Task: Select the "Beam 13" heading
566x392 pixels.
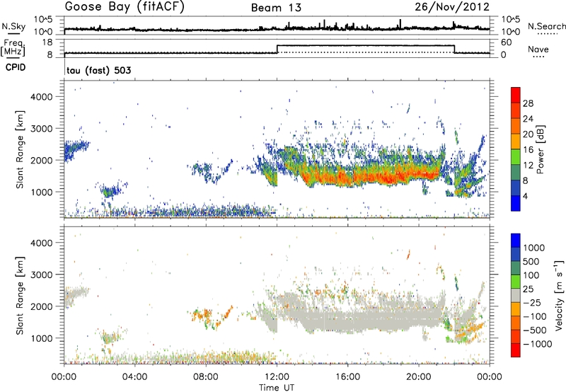Action: (x=276, y=8)
